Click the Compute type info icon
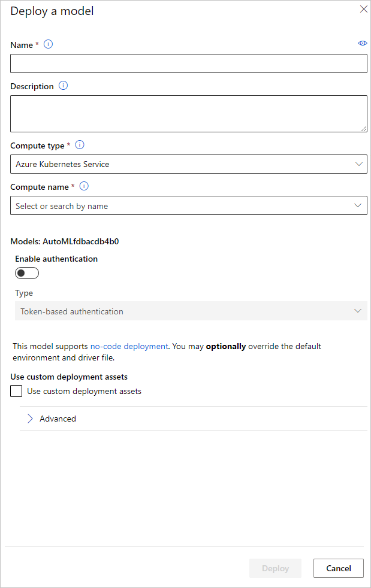 click(80, 145)
